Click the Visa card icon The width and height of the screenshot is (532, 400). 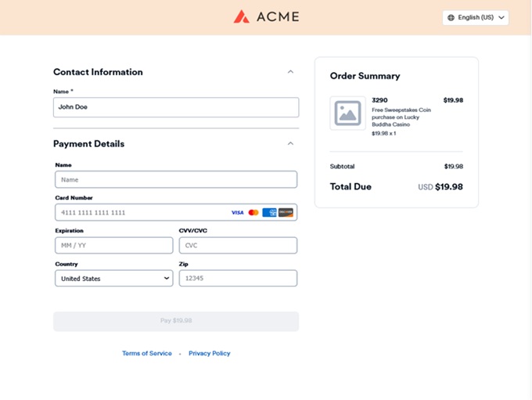tap(238, 213)
